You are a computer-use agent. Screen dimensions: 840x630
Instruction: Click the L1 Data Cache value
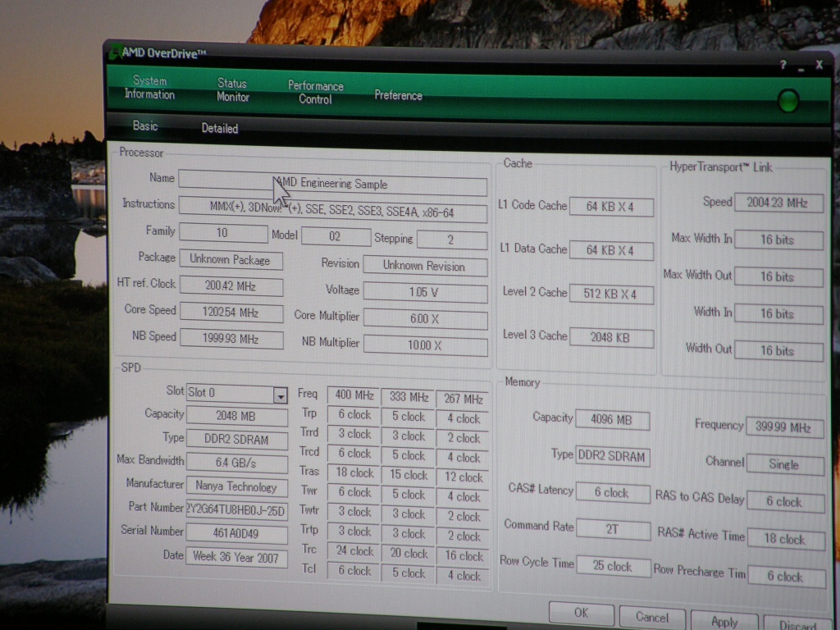(x=611, y=250)
